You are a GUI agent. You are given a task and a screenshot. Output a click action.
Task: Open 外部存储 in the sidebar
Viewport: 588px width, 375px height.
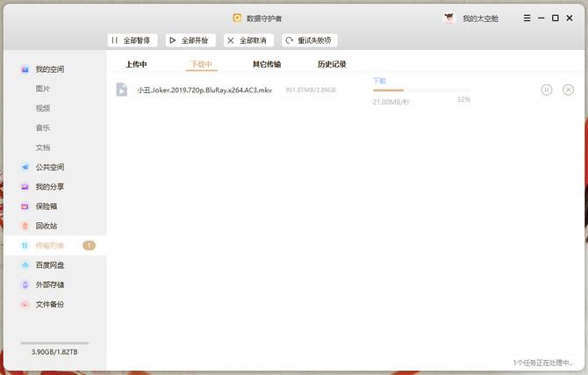(x=50, y=285)
